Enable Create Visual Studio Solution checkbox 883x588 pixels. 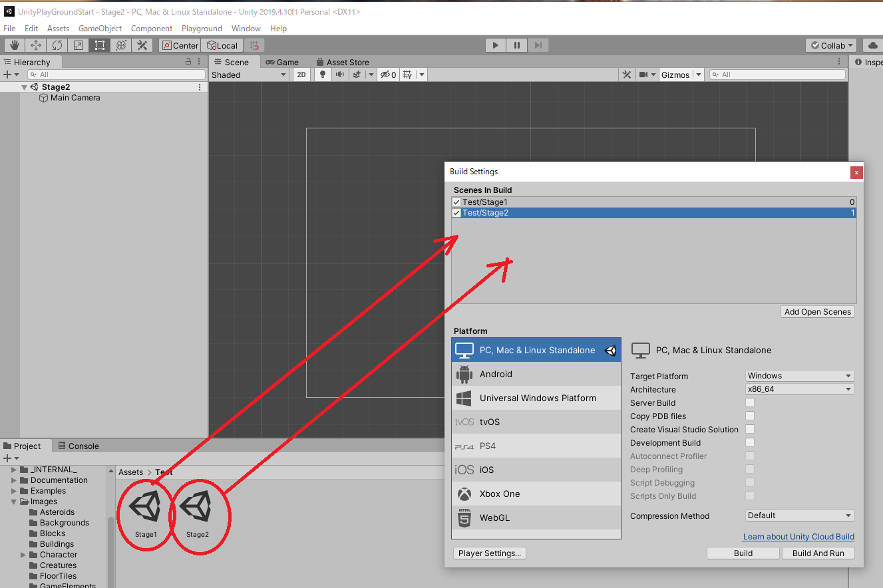(x=750, y=430)
